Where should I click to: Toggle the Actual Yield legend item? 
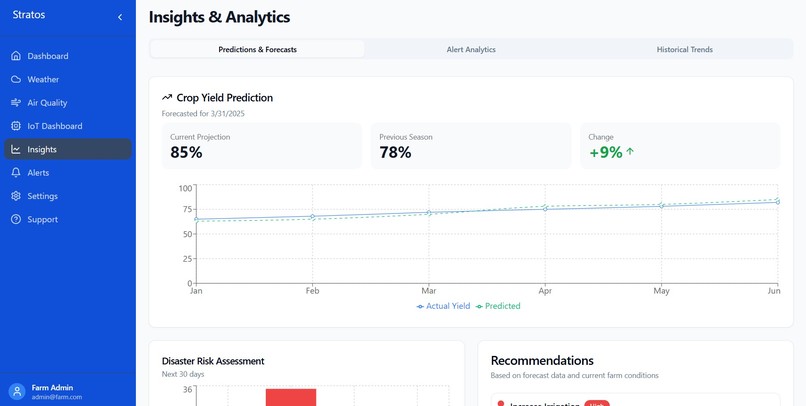click(443, 306)
